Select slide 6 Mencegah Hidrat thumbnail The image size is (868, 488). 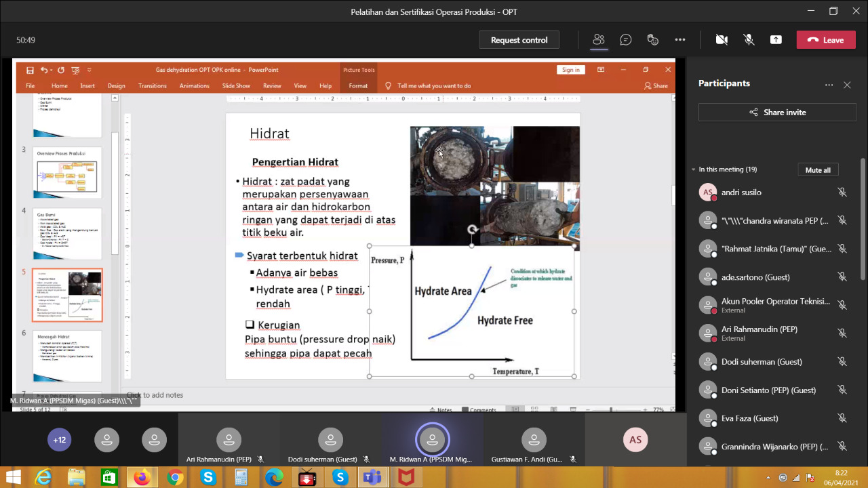click(67, 356)
